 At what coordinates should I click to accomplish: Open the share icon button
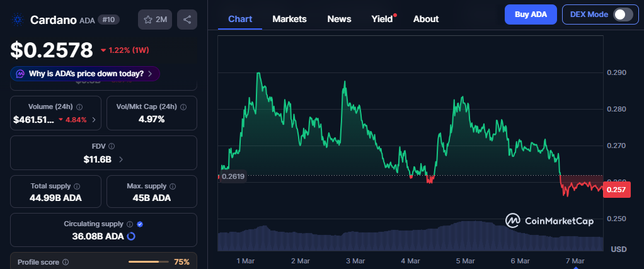(187, 20)
